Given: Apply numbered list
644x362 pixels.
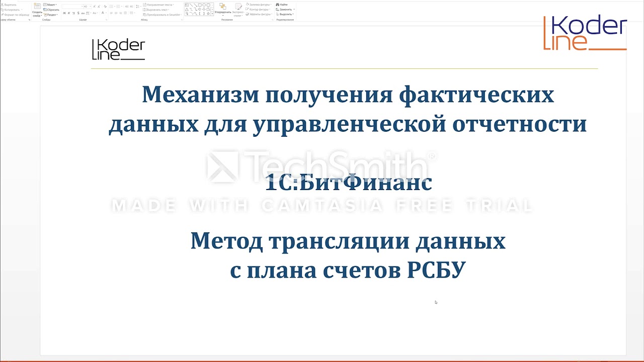Looking at the screenshot, I should click(118, 7).
